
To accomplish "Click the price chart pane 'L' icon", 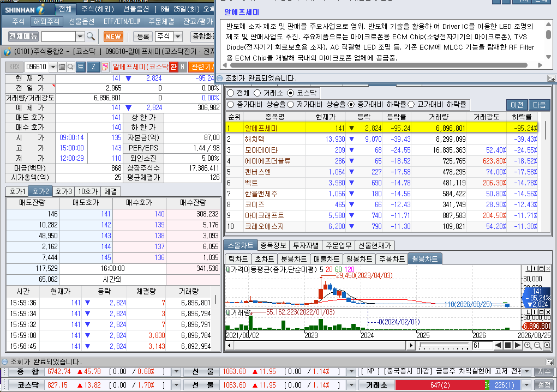I will [x=529, y=268].
